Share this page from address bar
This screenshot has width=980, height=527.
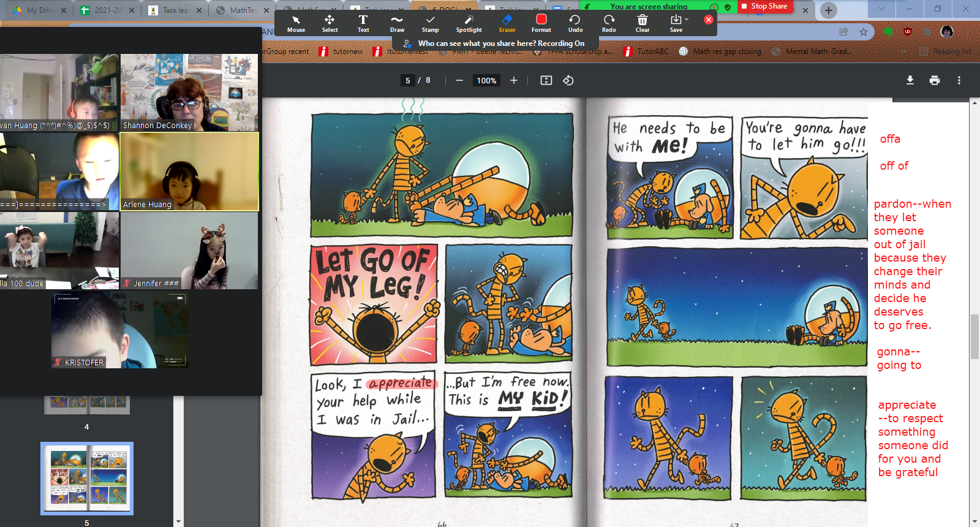click(x=844, y=32)
